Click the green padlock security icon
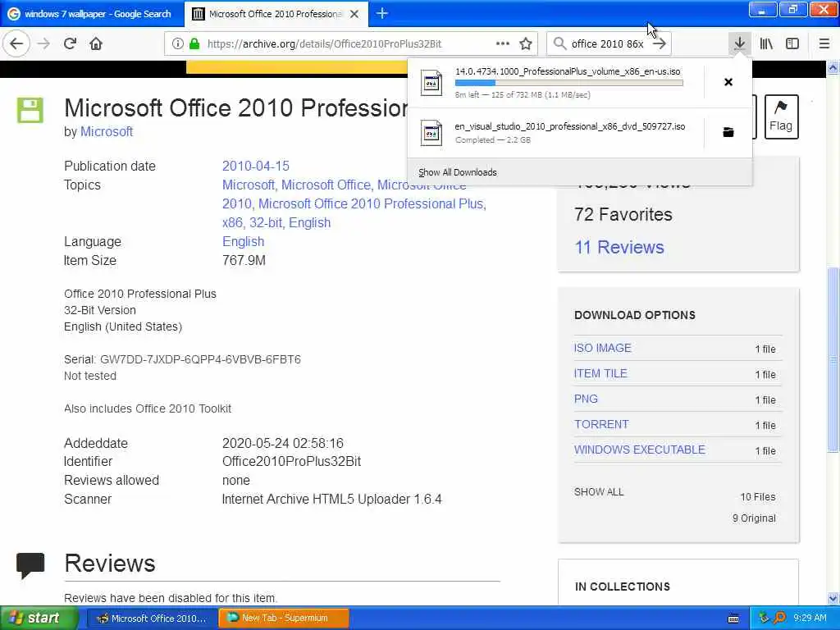Image resolution: width=840 pixels, height=630 pixels. (x=194, y=44)
